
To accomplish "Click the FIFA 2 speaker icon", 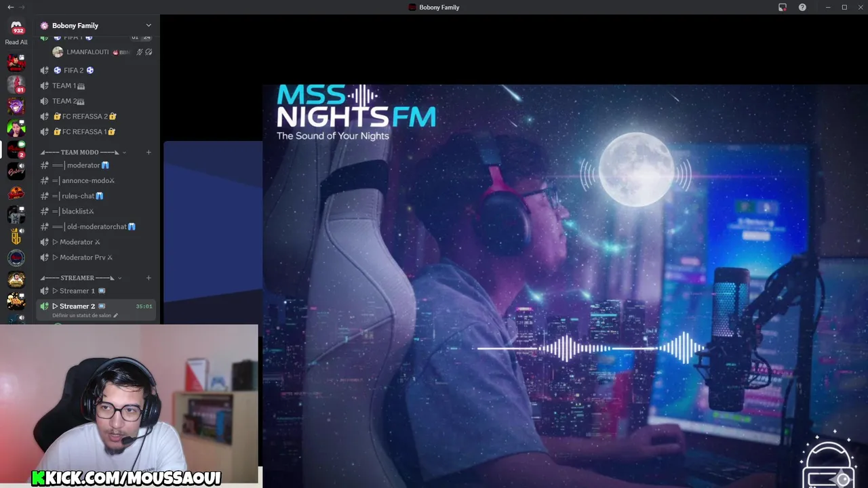I will click(44, 70).
